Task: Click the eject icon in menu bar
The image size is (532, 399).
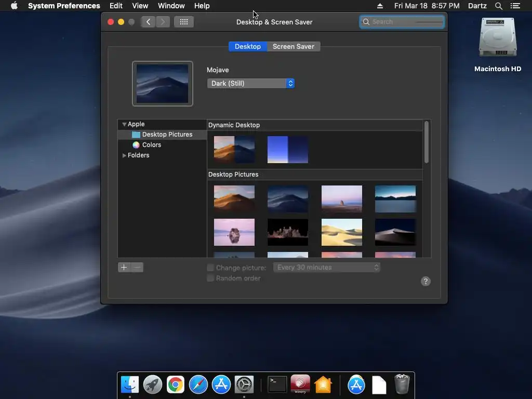Action: [380, 6]
